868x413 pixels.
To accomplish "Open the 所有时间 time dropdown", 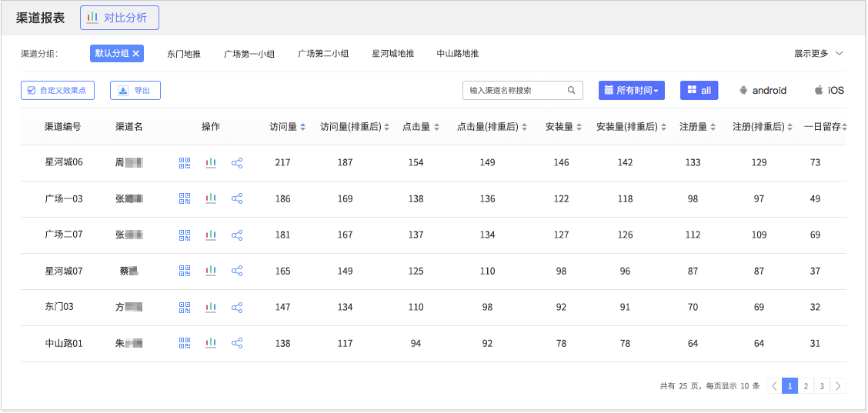I will pyautogui.click(x=631, y=91).
